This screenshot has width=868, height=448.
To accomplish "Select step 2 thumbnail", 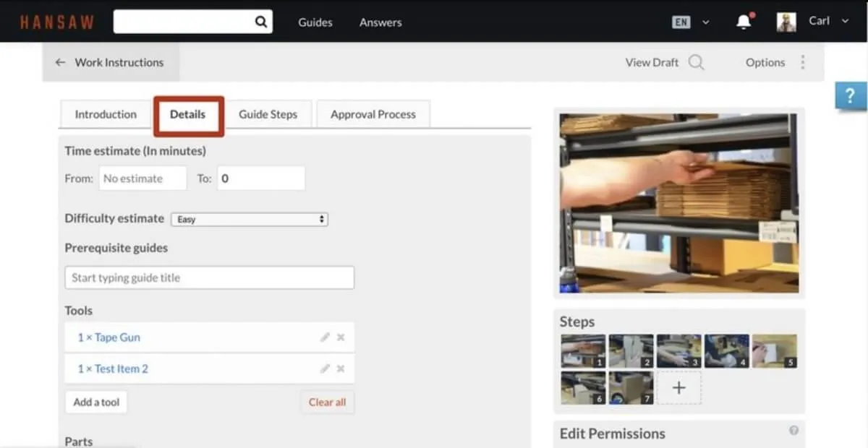I will pos(631,351).
